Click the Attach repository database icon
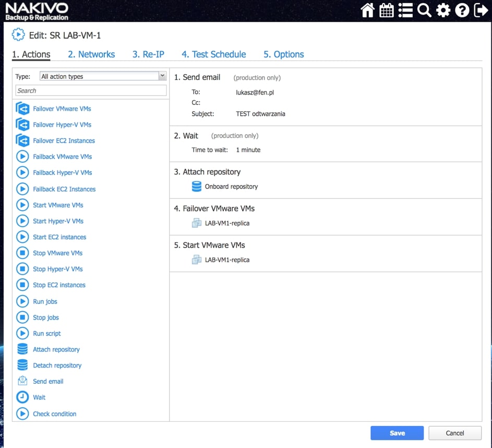The image size is (492, 448). [22, 349]
